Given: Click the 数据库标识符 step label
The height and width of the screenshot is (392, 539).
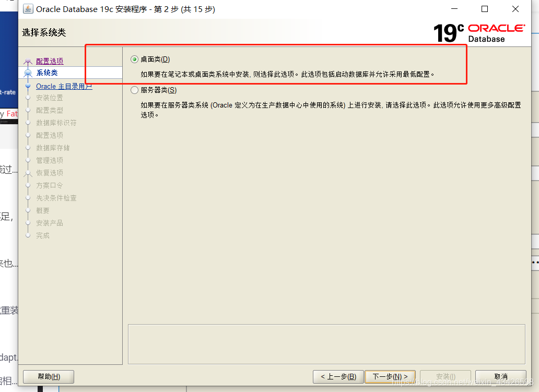Looking at the screenshot, I should pos(56,123).
